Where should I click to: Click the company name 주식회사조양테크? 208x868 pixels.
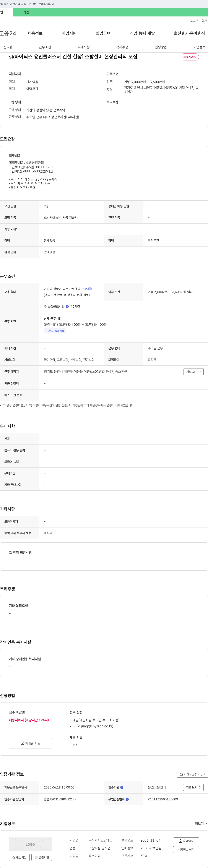[x=101, y=840]
